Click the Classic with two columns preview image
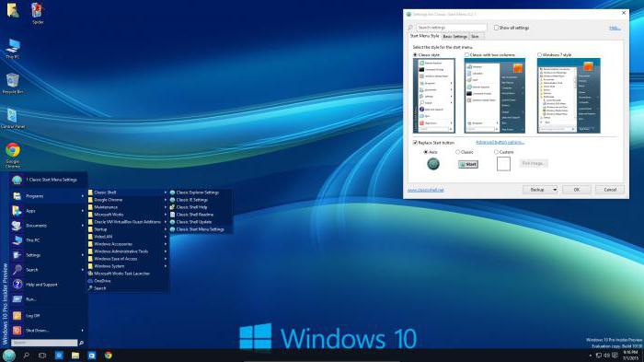 [495, 96]
